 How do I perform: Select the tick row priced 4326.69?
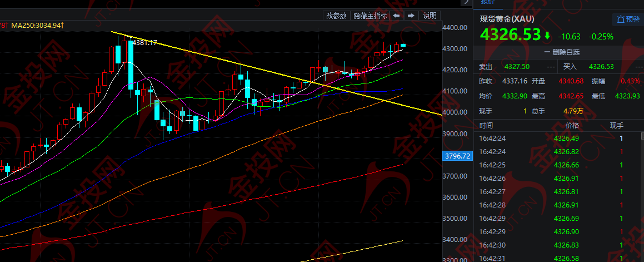(x=557, y=219)
